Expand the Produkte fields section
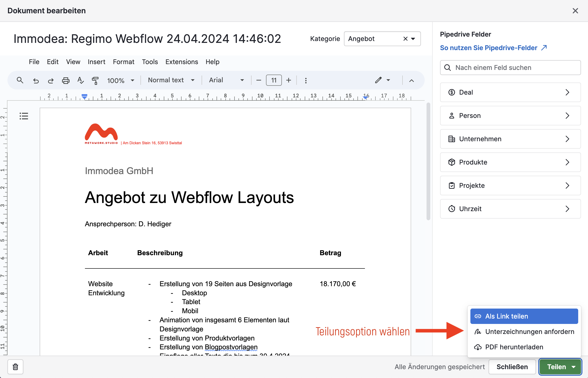The image size is (588, 378). (510, 162)
